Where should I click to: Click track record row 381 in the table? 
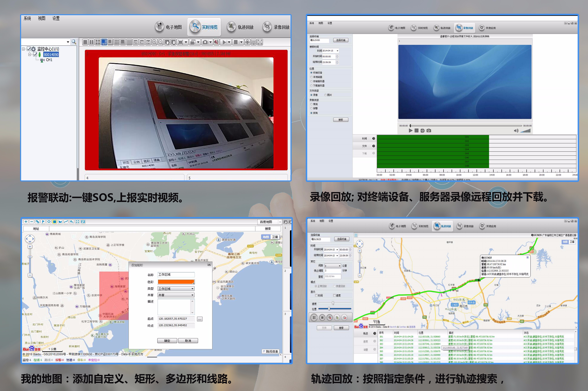pos(476,337)
